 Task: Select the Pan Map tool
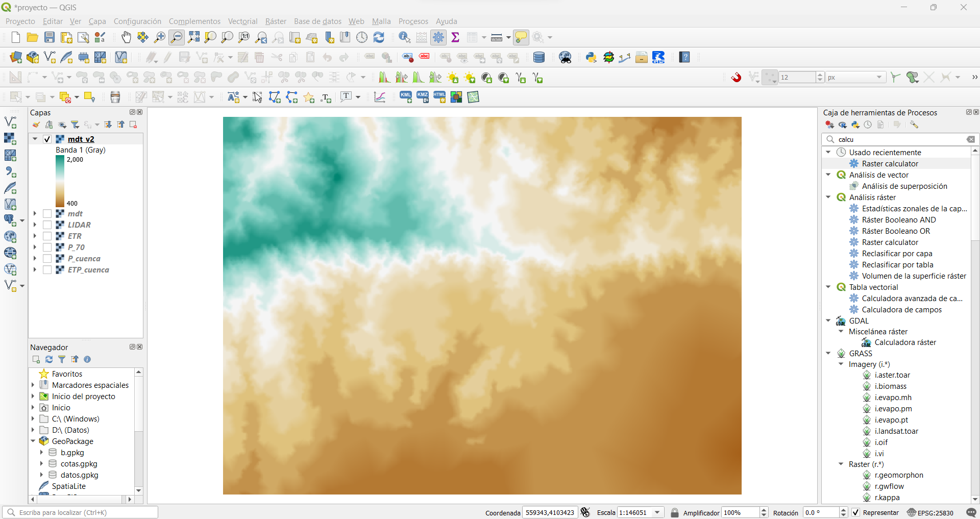click(126, 37)
